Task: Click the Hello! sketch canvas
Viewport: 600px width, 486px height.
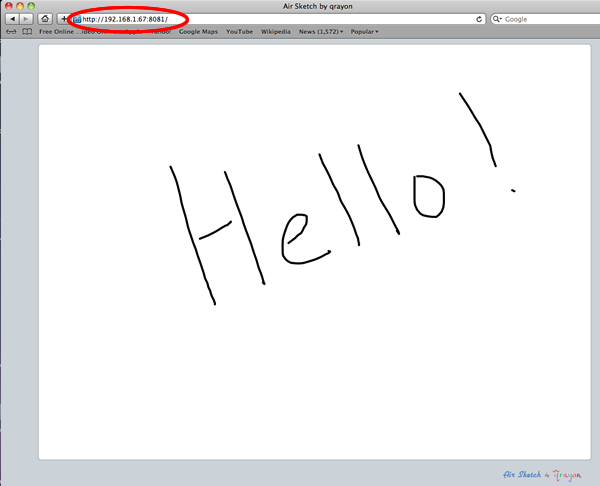Action: coord(315,252)
